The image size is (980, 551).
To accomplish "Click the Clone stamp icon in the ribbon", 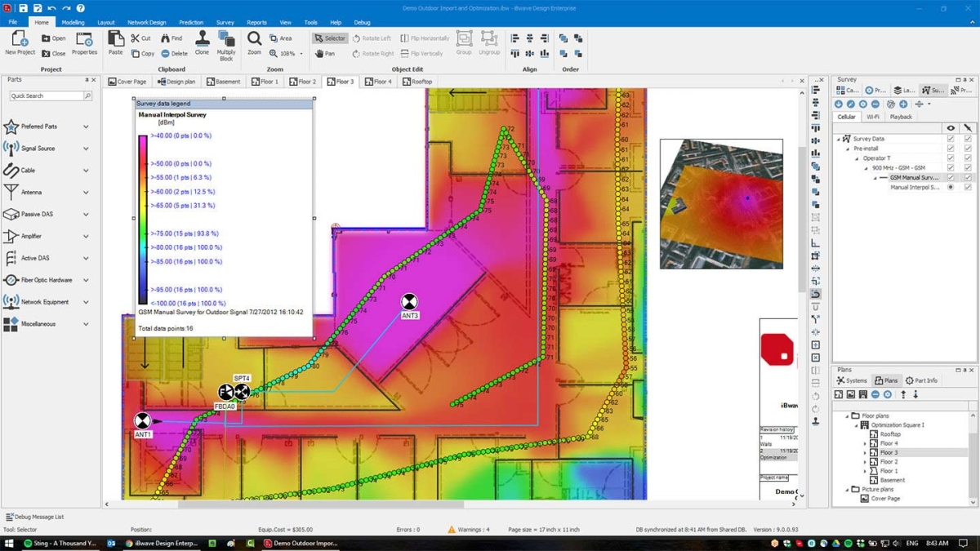I will [202, 39].
